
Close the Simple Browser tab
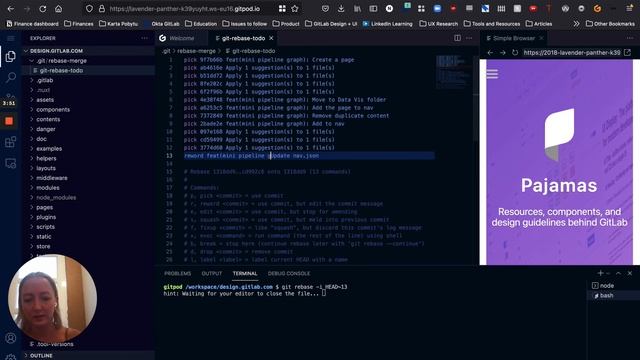click(541, 38)
